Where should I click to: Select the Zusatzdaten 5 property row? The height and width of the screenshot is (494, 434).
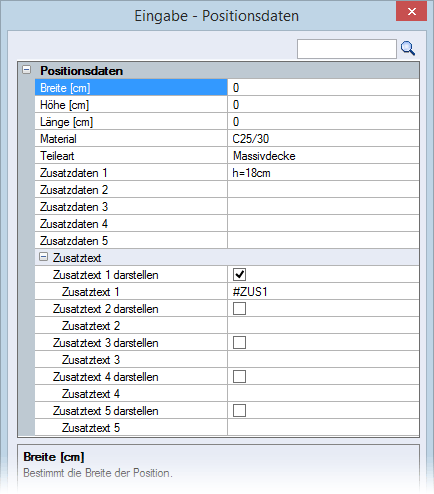coord(227,241)
